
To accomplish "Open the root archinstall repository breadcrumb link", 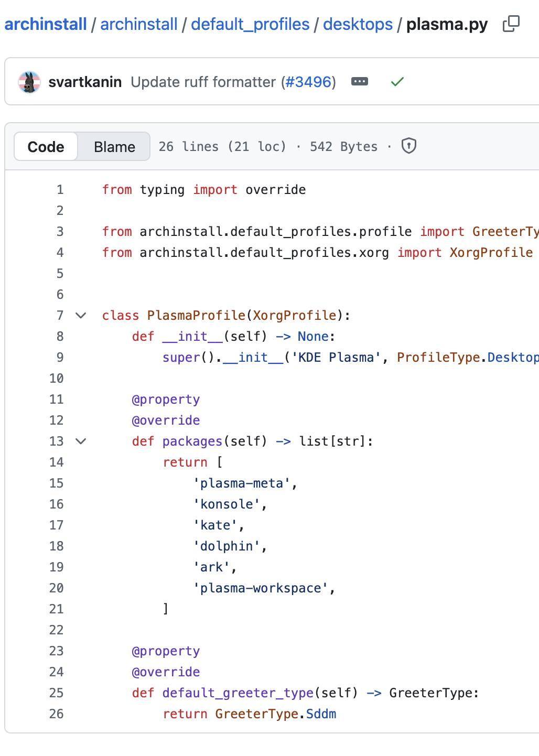I will pos(46,24).
